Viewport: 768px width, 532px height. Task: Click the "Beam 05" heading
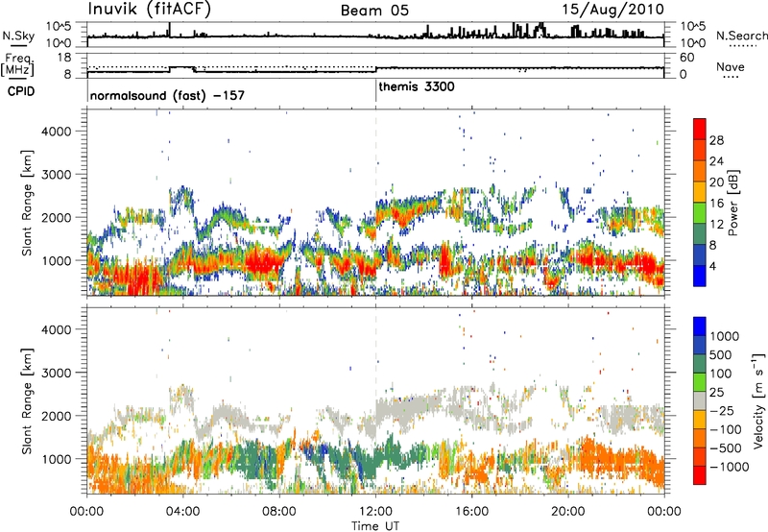pyautogui.click(x=374, y=11)
